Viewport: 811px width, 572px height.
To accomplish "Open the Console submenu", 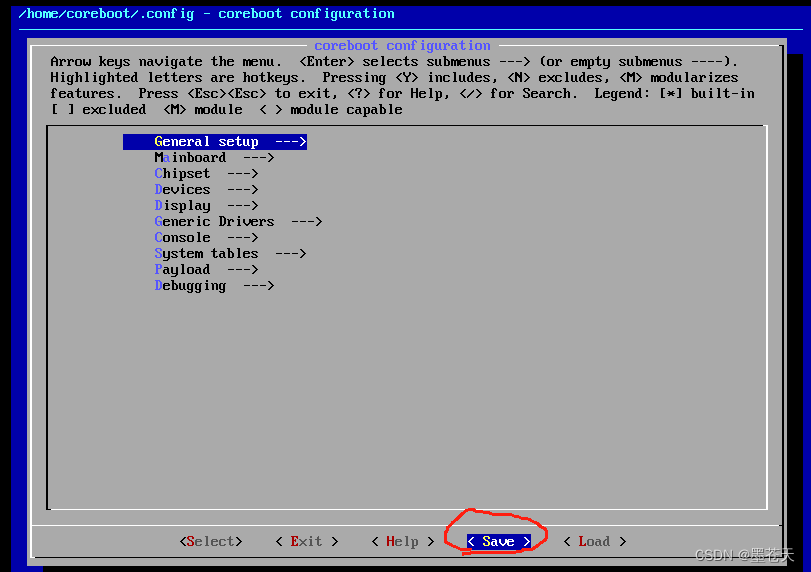I will tap(206, 238).
